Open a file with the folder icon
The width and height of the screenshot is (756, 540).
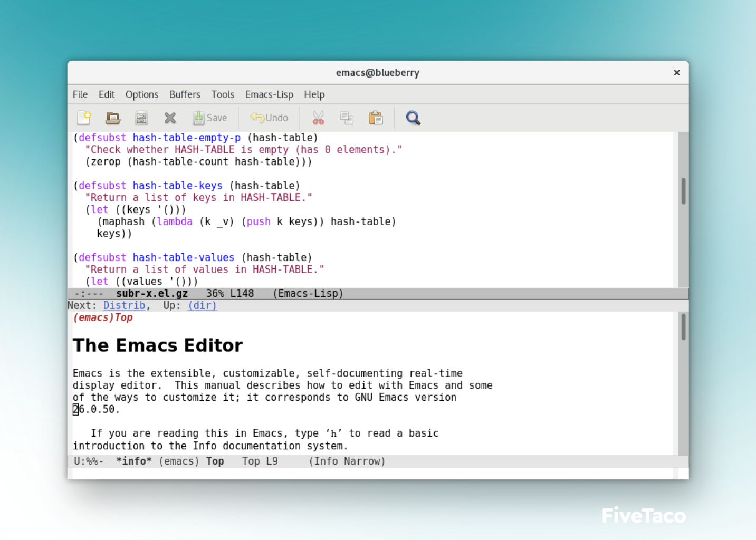[x=113, y=118]
